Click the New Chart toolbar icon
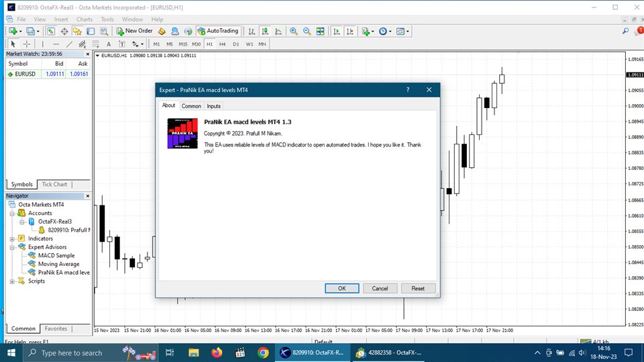Screen dimensions: 644x362 (12, 32)
